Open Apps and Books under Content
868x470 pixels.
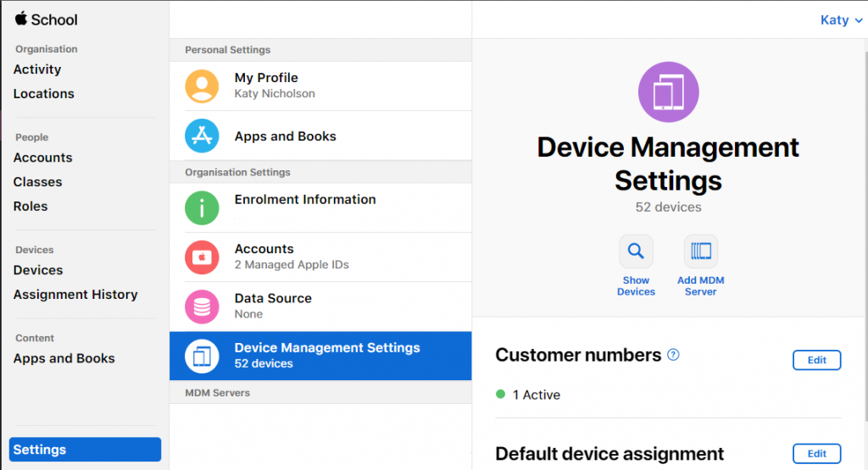coord(64,358)
